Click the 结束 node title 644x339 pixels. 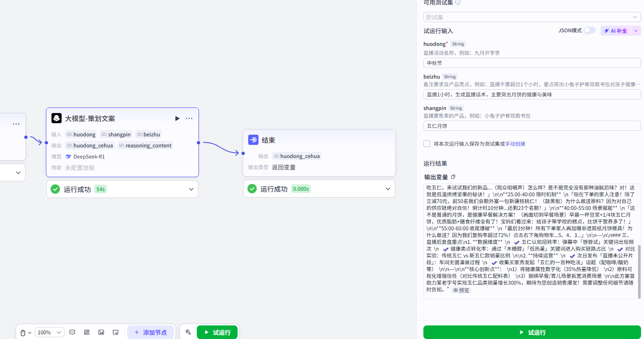pyautogui.click(x=268, y=140)
